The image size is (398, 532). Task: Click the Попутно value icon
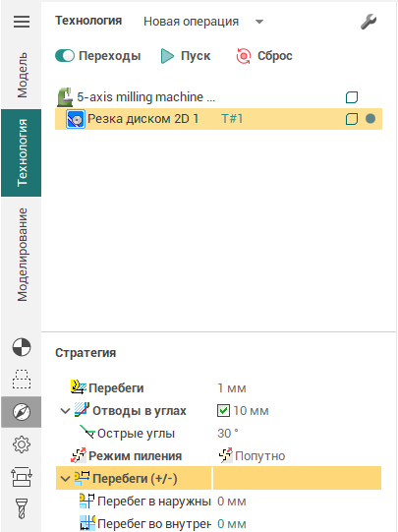coord(225,455)
